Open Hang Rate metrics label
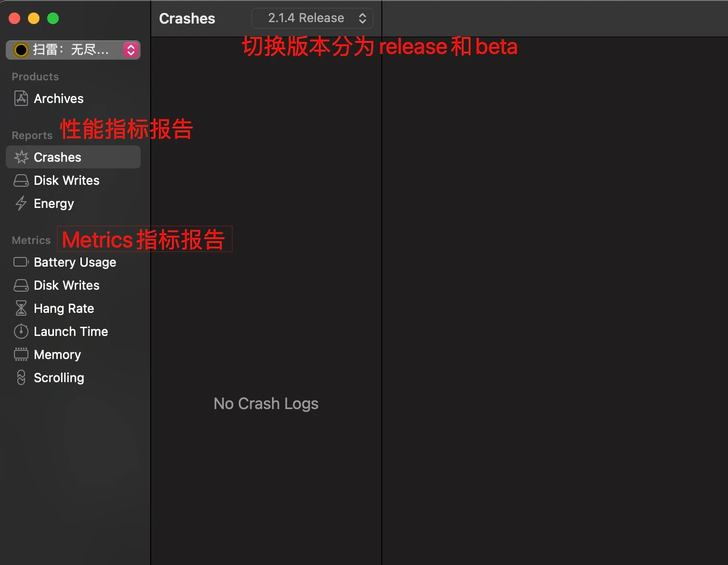The width and height of the screenshot is (728, 565). point(64,308)
